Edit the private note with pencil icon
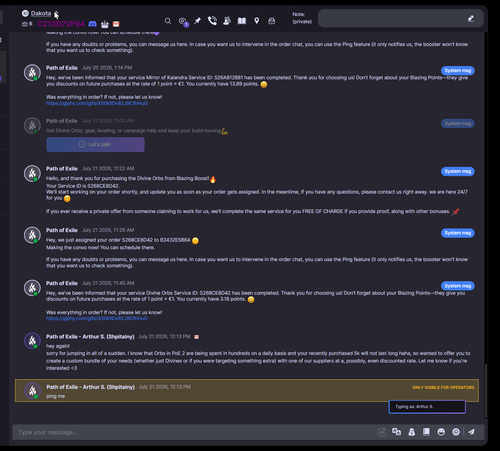 (x=471, y=19)
